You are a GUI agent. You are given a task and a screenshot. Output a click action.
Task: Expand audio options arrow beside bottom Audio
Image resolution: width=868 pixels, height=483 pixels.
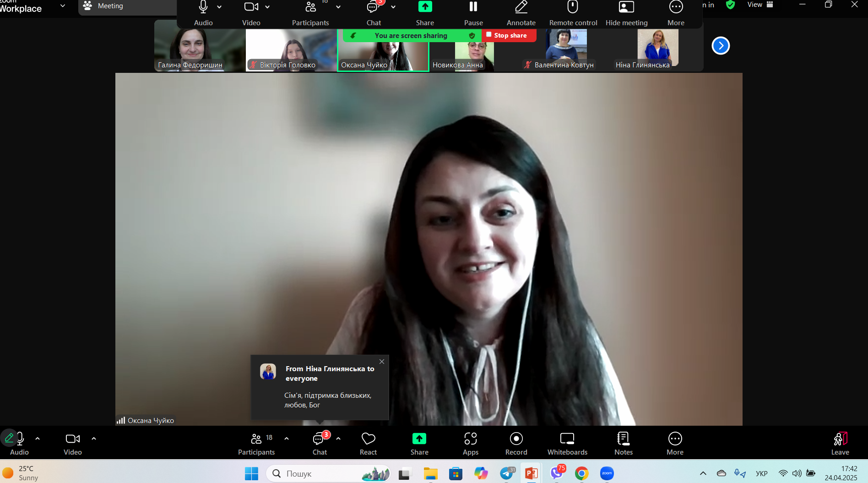point(38,439)
